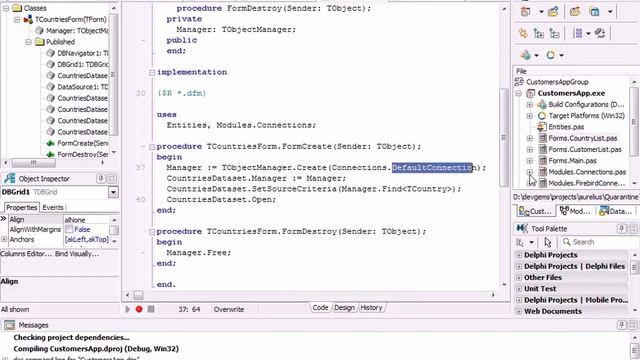
Task: Pin the Object Inspector panel
Action: tap(101, 178)
